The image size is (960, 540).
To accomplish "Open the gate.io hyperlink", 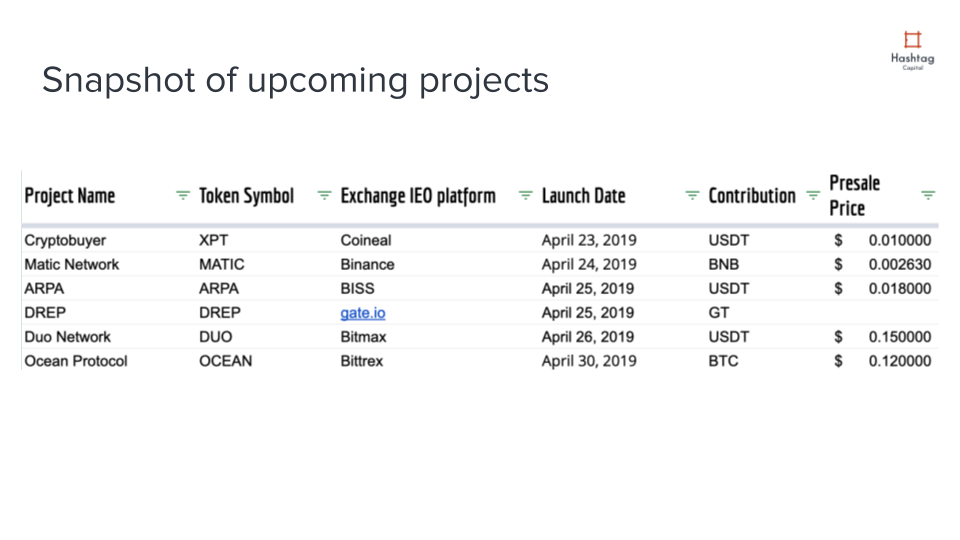I will tap(362, 313).
